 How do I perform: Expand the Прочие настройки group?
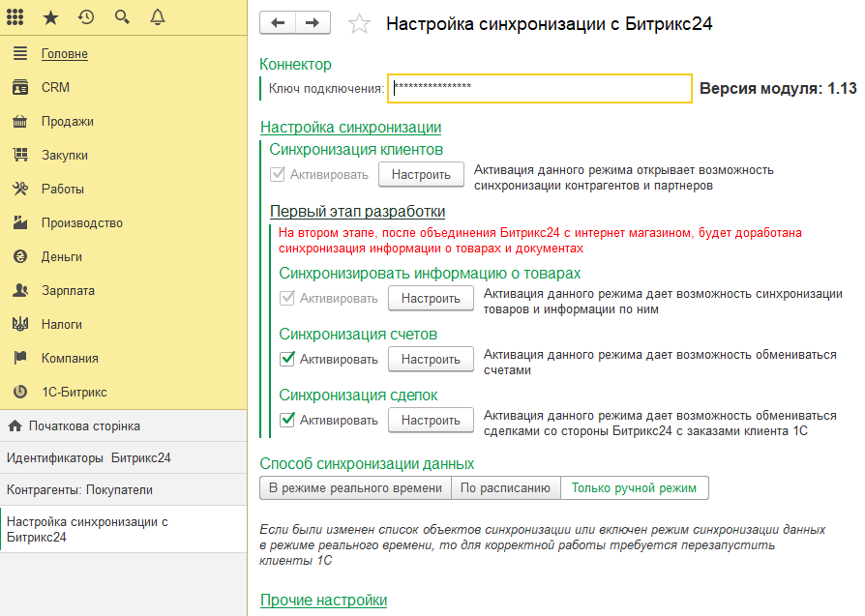click(x=324, y=600)
